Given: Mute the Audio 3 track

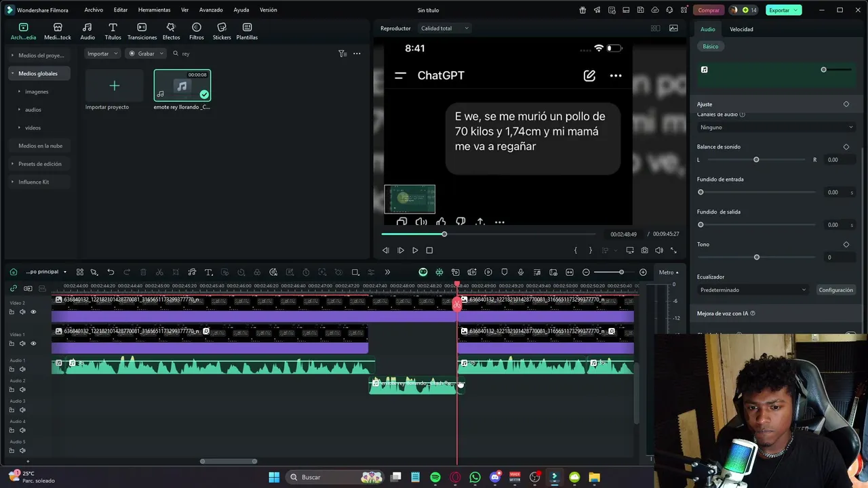Looking at the screenshot, I should click(x=22, y=410).
